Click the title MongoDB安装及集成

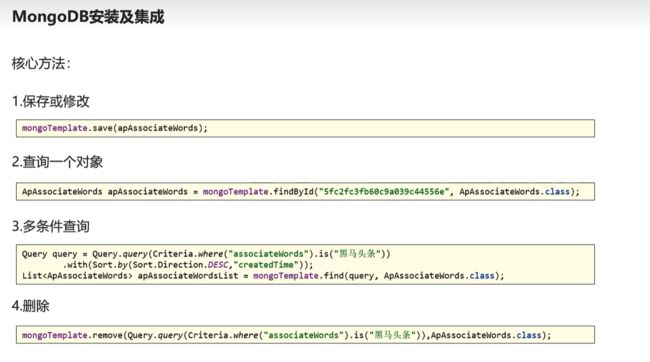(x=88, y=17)
